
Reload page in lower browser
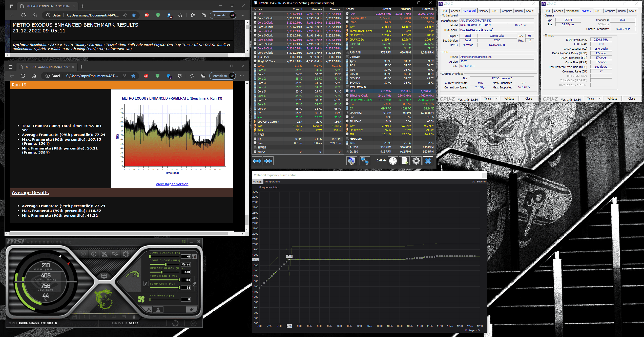[x=23, y=76]
